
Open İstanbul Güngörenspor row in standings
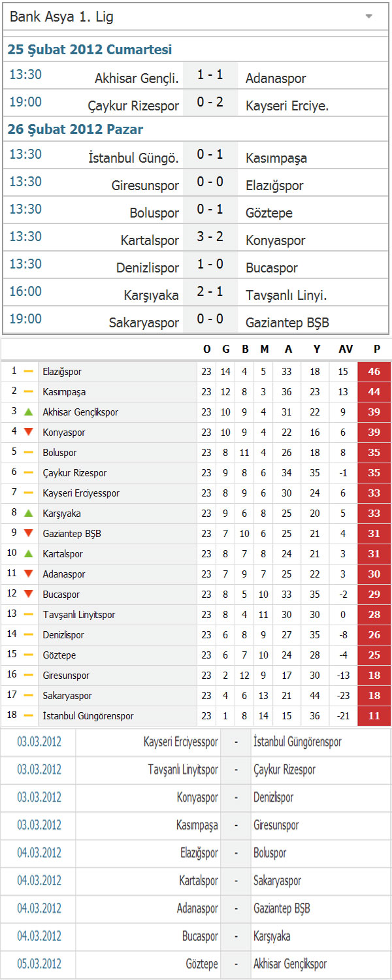point(196,716)
